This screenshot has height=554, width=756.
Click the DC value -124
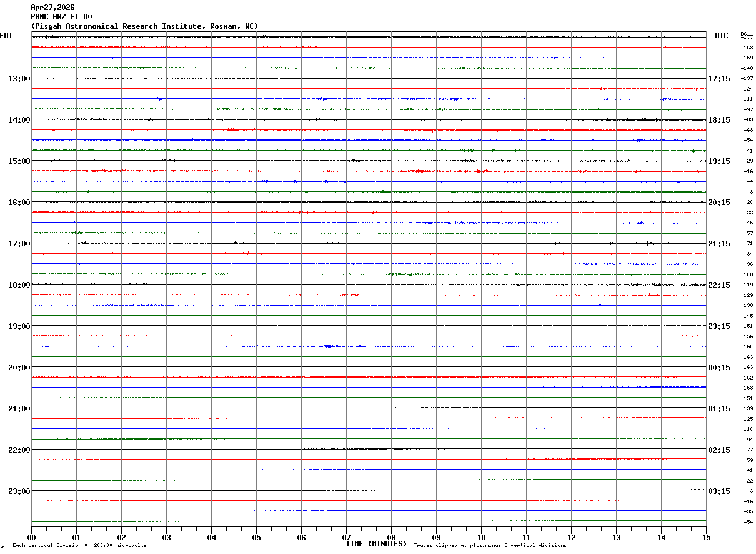click(x=747, y=89)
